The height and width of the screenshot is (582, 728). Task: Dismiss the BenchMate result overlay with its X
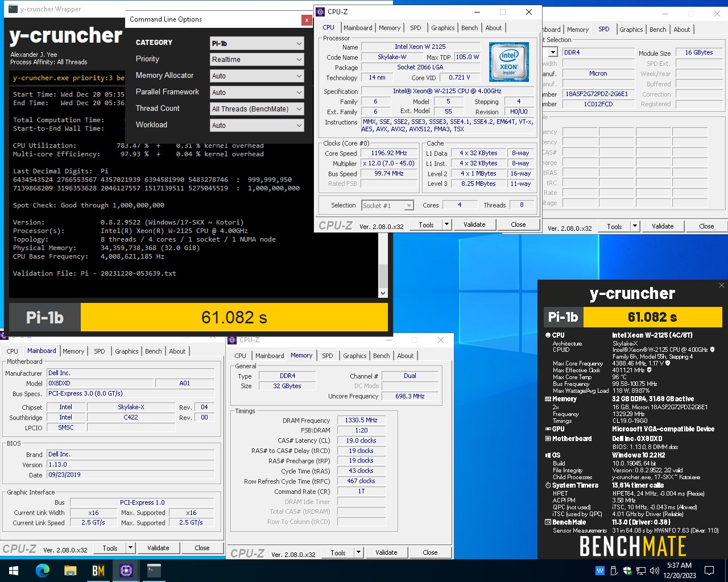(x=721, y=285)
